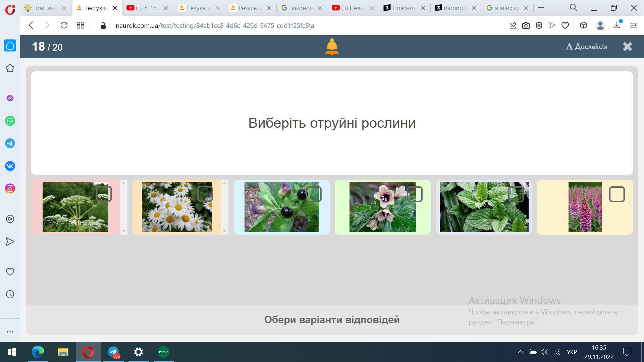Open WhatsApp in the sidebar
Viewport: 644px width, 362px height.
point(10,121)
